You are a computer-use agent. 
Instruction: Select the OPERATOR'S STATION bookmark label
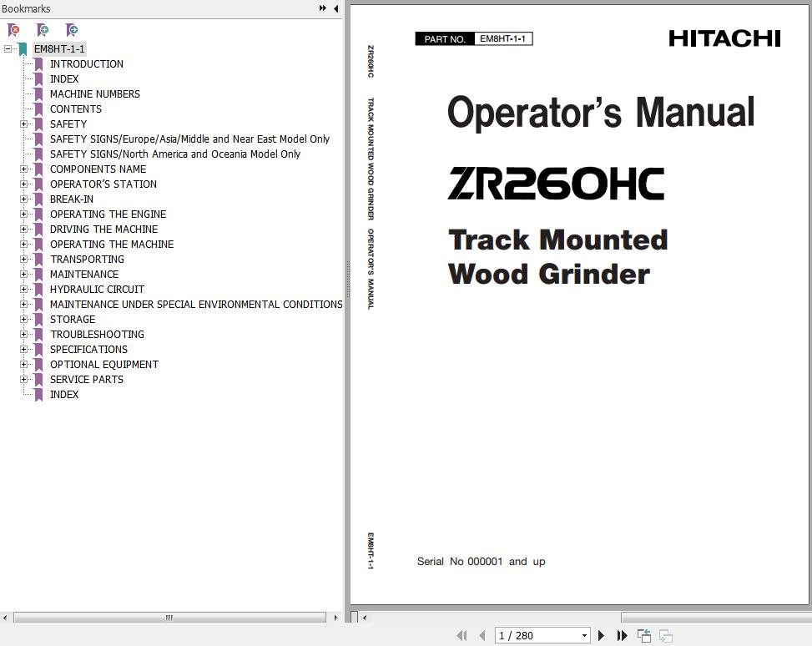click(103, 184)
